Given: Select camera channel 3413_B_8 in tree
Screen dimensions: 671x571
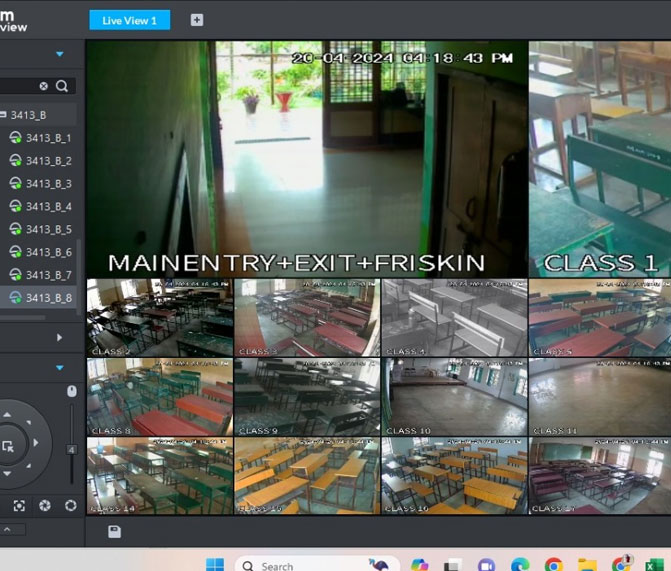Looking at the screenshot, I should click(x=48, y=298).
